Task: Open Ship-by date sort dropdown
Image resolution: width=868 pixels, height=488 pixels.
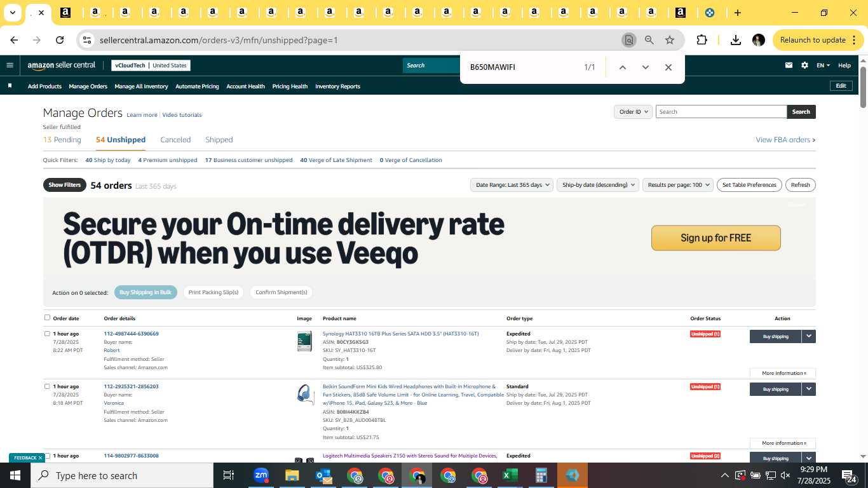Action: click(597, 185)
